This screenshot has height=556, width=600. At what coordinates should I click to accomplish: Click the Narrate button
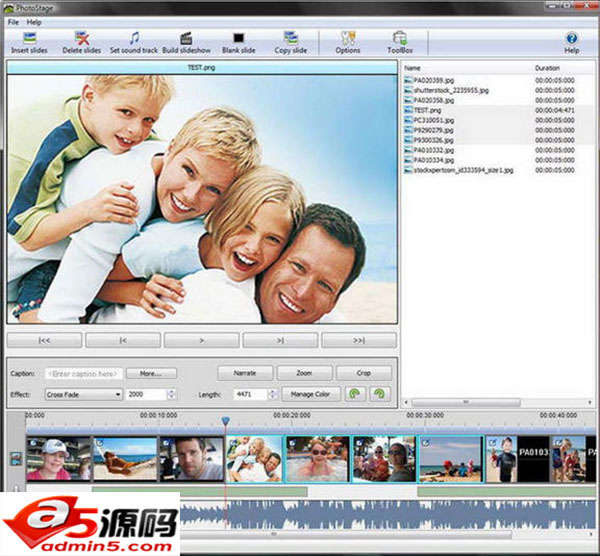pos(245,373)
